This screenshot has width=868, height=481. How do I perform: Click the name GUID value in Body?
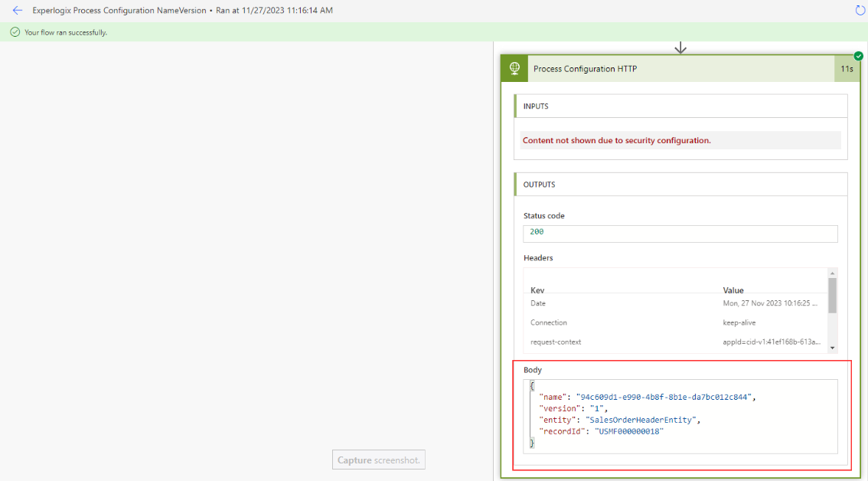(664, 397)
